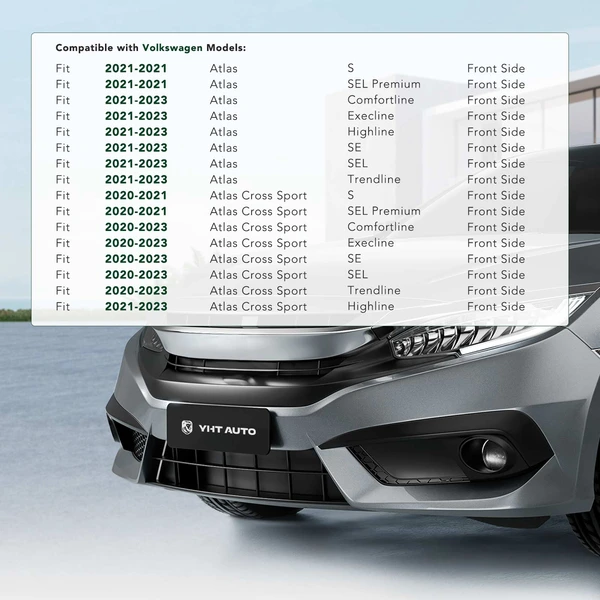The height and width of the screenshot is (600, 600).
Task: Click 'Atlas Cross Sport' in the Comfortline row
Action: click(x=258, y=228)
